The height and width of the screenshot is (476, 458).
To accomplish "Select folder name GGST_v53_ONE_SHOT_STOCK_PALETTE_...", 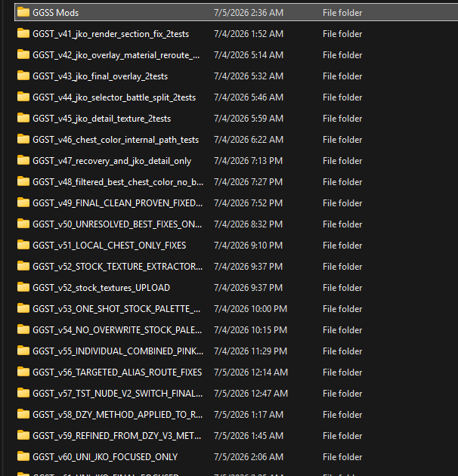I will 116,309.
